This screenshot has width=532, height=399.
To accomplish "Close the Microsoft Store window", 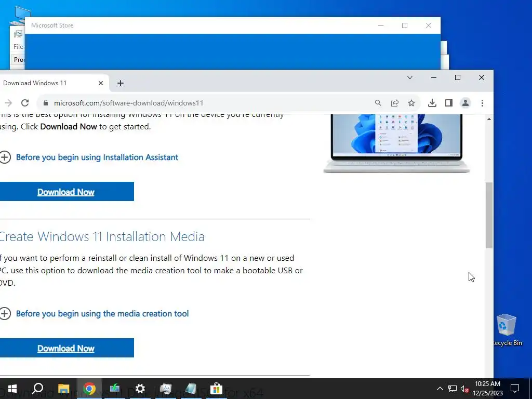I will (x=429, y=25).
